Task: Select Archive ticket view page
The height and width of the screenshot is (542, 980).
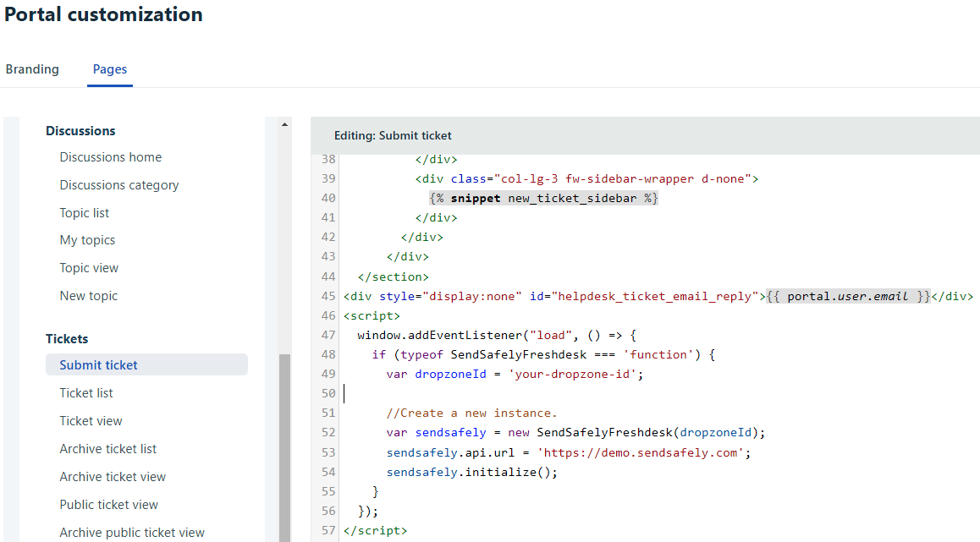Action: [x=113, y=477]
